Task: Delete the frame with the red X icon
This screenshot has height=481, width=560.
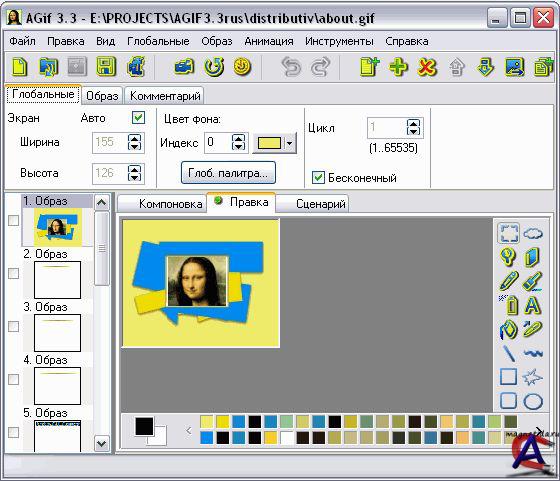Action: pyautogui.click(x=427, y=67)
